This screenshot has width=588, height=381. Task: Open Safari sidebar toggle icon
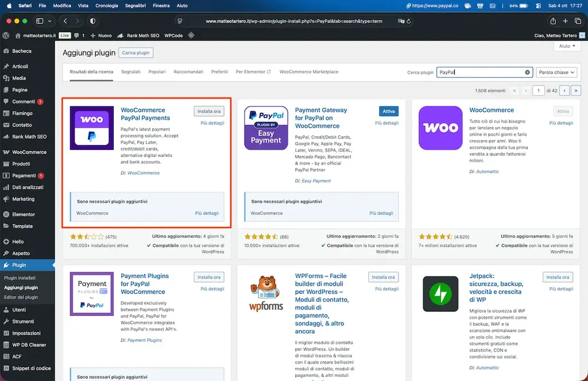40,21
